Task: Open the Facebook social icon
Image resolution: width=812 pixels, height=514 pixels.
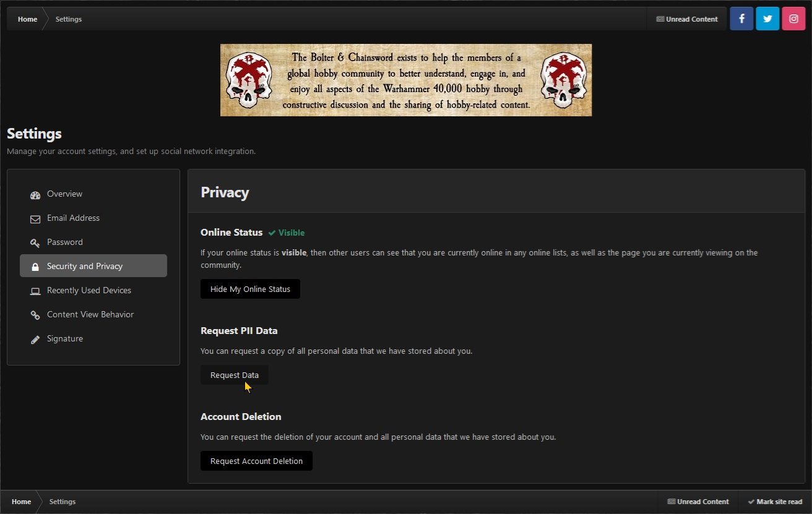Action: click(741, 19)
